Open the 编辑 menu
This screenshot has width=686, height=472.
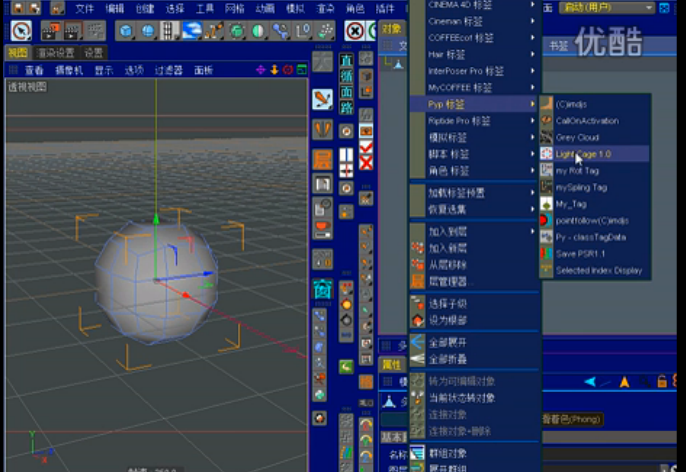[x=115, y=8]
